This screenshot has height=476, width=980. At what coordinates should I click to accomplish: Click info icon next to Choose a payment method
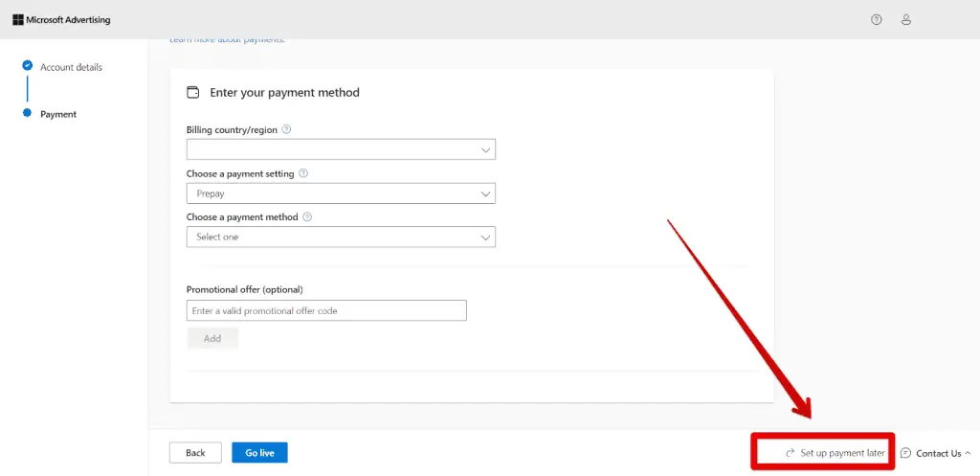click(307, 217)
